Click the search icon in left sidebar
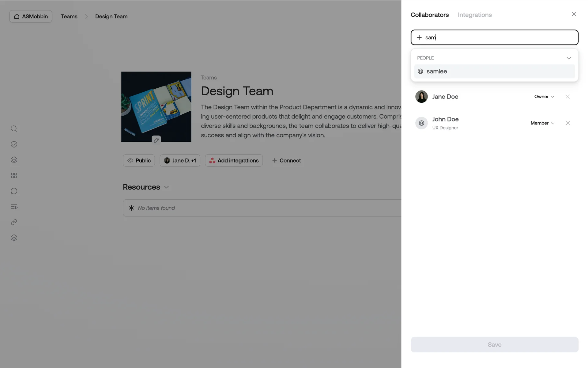Image resolution: width=588 pixels, height=368 pixels. point(14,129)
